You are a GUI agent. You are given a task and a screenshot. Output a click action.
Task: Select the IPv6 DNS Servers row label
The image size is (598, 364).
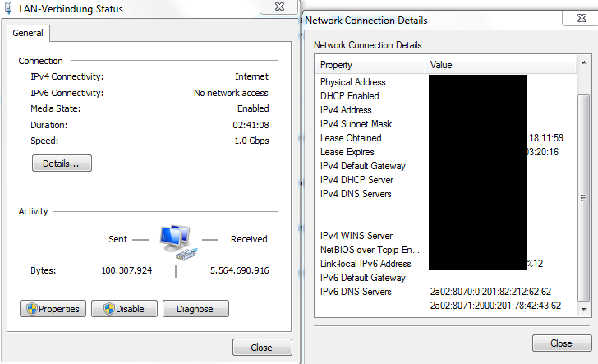point(356,292)
